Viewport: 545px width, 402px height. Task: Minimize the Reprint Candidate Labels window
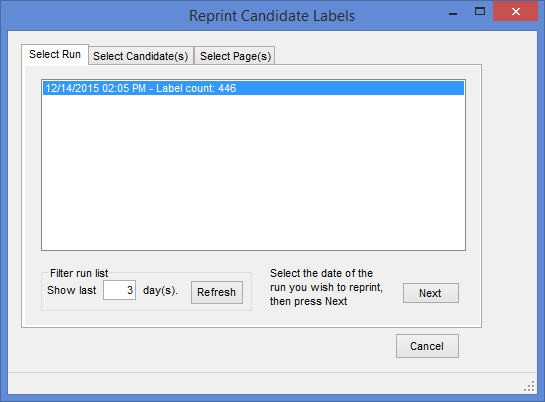[453, 12]
